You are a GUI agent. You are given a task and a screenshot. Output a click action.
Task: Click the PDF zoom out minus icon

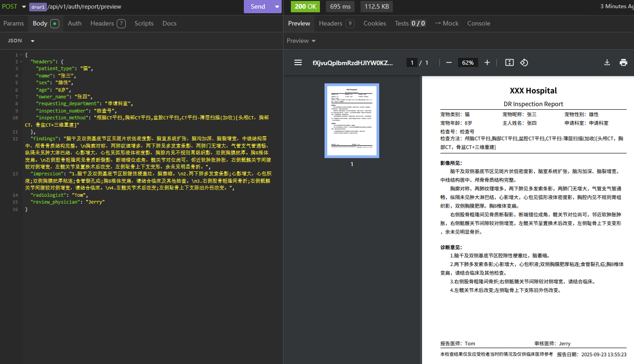coord(448,63)
